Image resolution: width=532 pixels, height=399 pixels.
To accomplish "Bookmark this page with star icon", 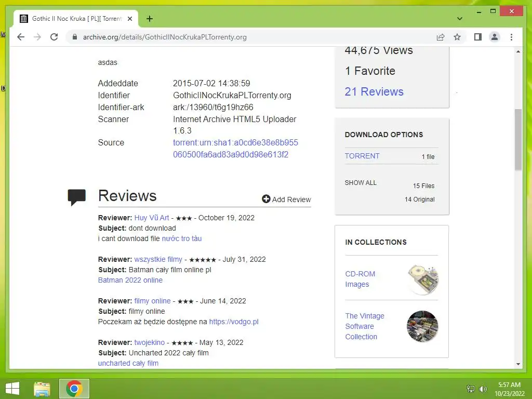I will [457, 37].
